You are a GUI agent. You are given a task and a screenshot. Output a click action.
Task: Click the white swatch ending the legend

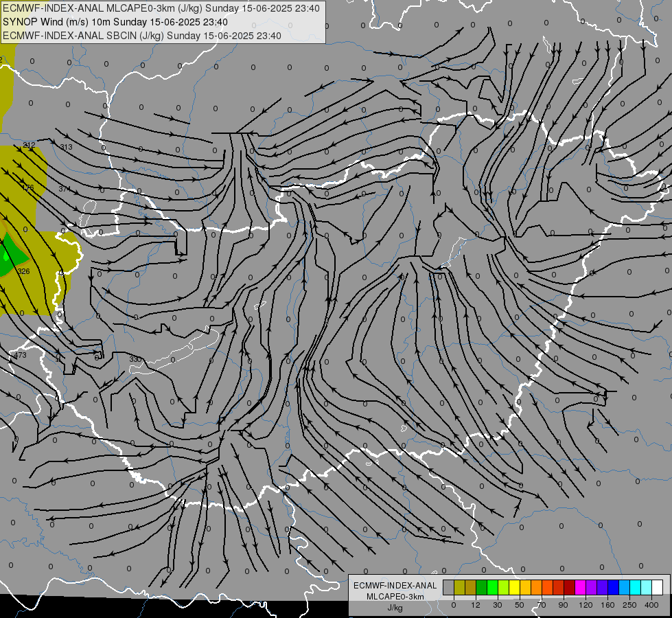(x=657, y=587)
